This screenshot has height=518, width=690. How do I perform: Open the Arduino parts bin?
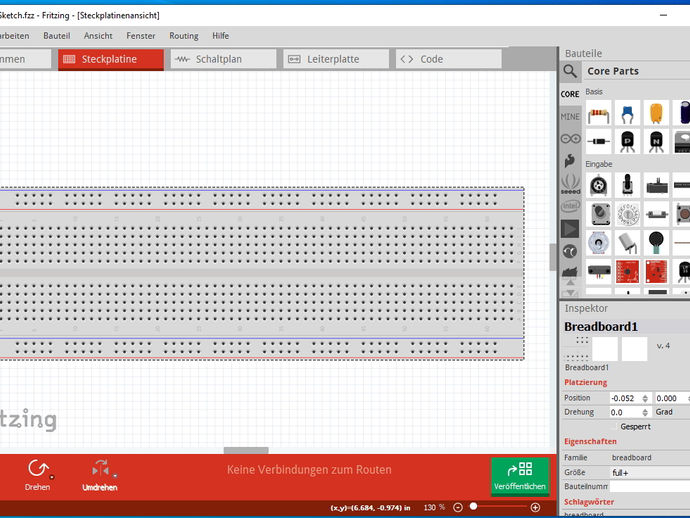[570, 139]
